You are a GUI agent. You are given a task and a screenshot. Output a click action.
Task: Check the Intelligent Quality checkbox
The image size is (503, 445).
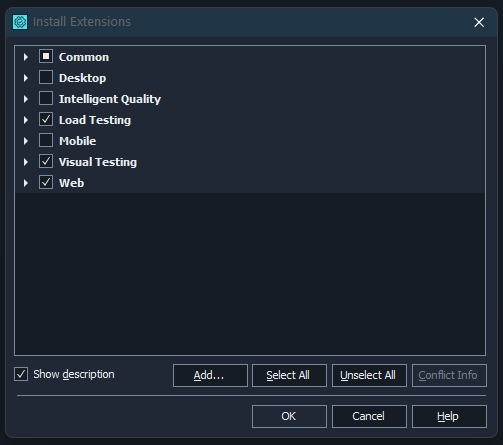[x=46, y=98]
